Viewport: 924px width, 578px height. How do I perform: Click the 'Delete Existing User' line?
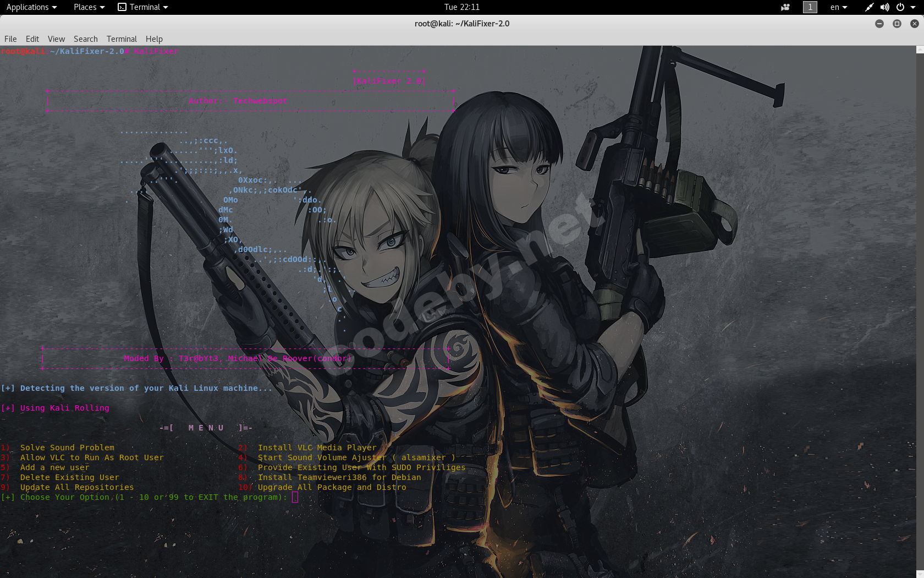point(60,477)
